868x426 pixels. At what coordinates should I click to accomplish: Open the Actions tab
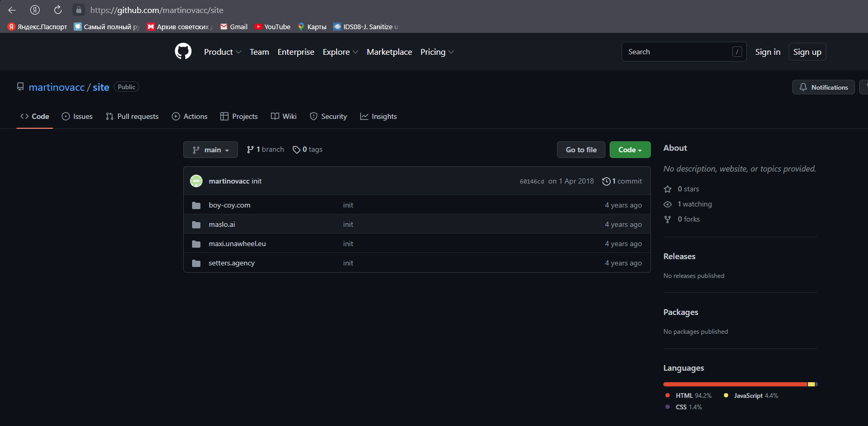189,116
